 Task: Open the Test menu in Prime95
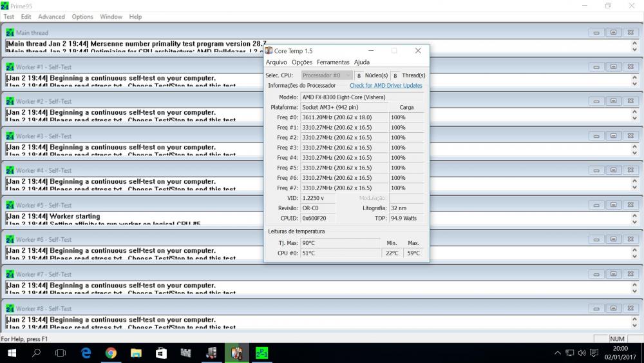click(9, 17)
